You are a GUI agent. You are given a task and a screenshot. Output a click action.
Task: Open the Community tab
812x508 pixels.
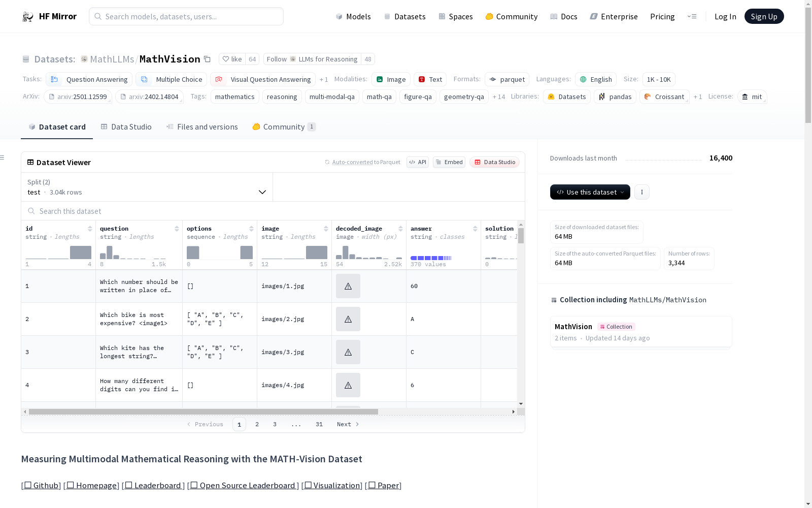284,126
